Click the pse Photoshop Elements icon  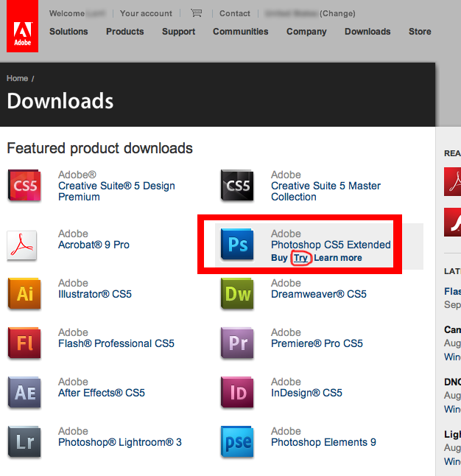pyautogui.click(x=237, y=441)
